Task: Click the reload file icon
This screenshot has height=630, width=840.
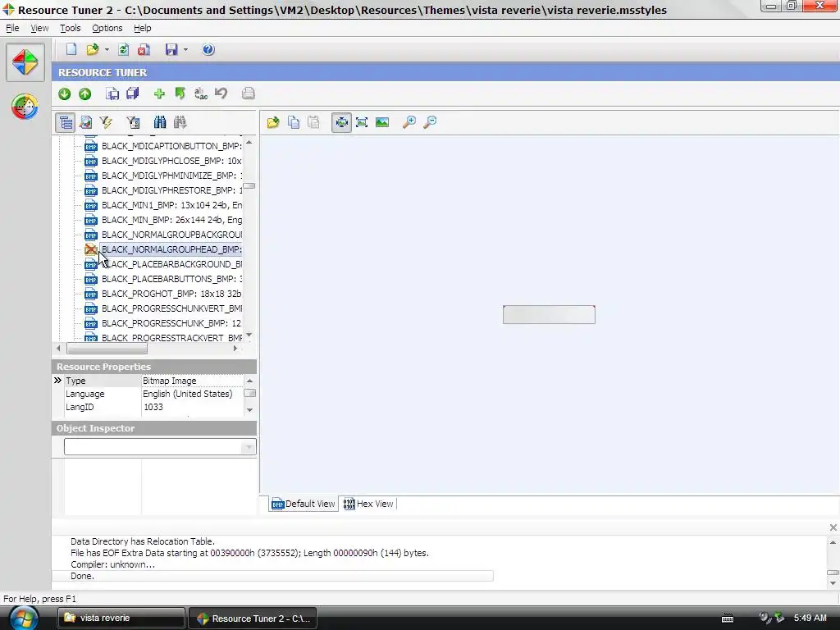Action: click(123, 49)
